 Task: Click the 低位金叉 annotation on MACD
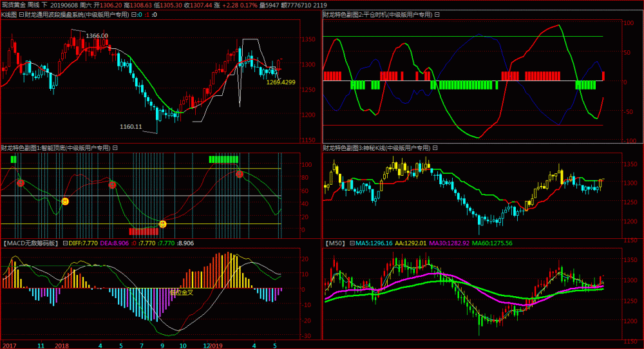(181, 292)
